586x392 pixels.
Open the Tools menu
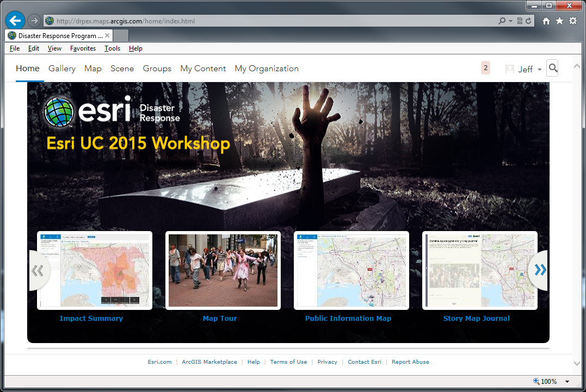click(x=112, y=48)
